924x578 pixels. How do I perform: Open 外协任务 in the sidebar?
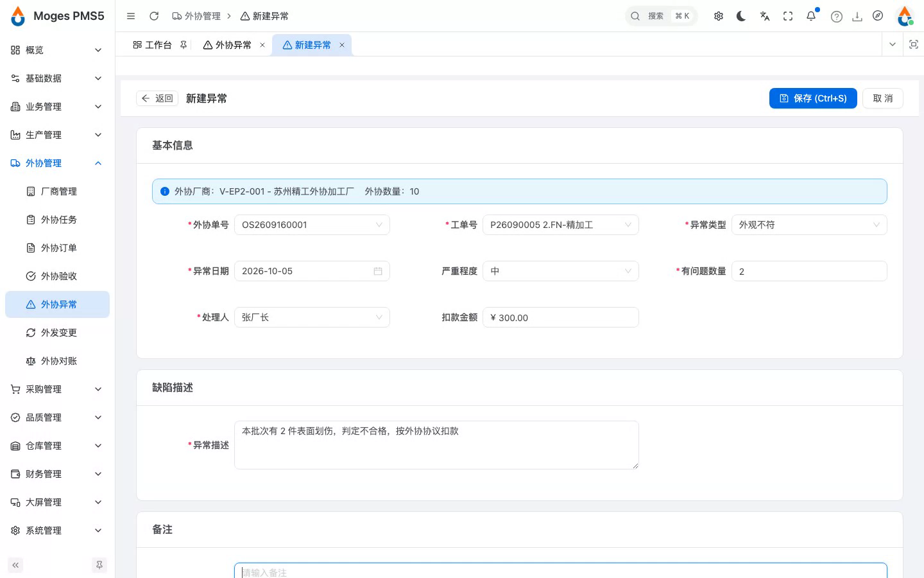(57, 220)
